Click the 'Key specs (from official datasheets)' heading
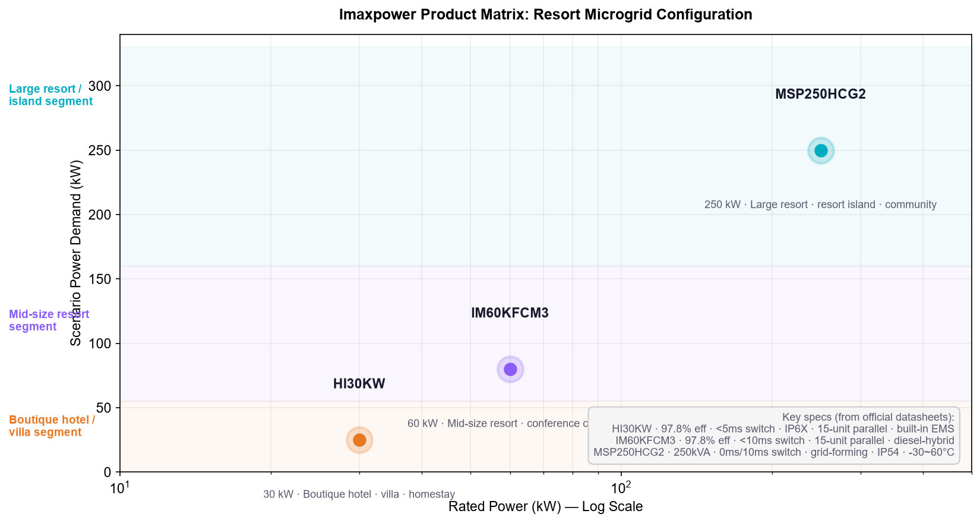This screenshot has width=980, height=523. [x=868, y=417]
